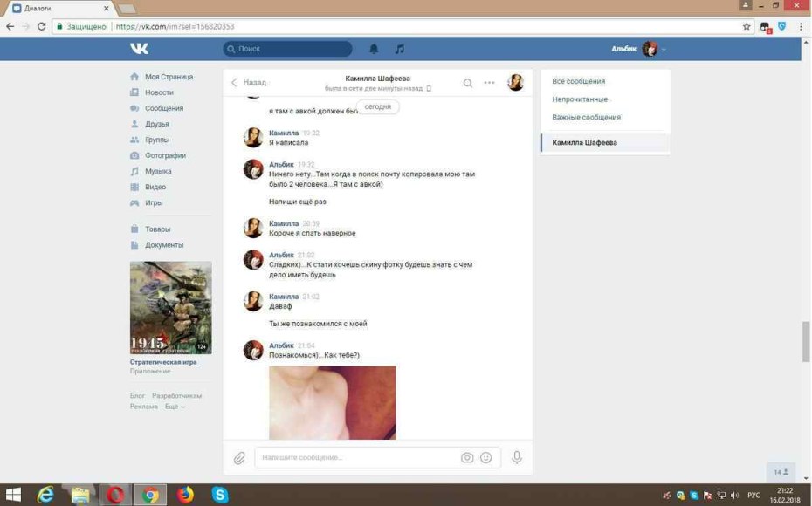Bookmark the page with the star icon
The height and width of the screenshot is (506, 812).
(746, 26)
